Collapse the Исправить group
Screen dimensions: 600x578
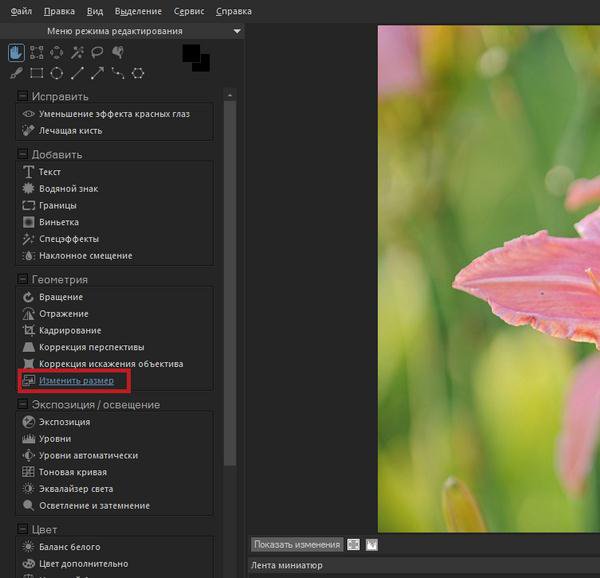pos(22,96)
